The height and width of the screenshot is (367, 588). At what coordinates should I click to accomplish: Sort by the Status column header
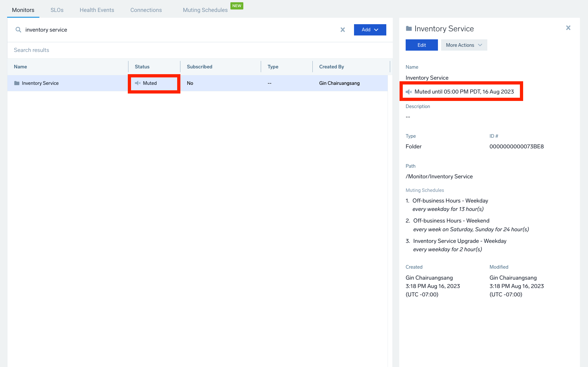point(142,67)
